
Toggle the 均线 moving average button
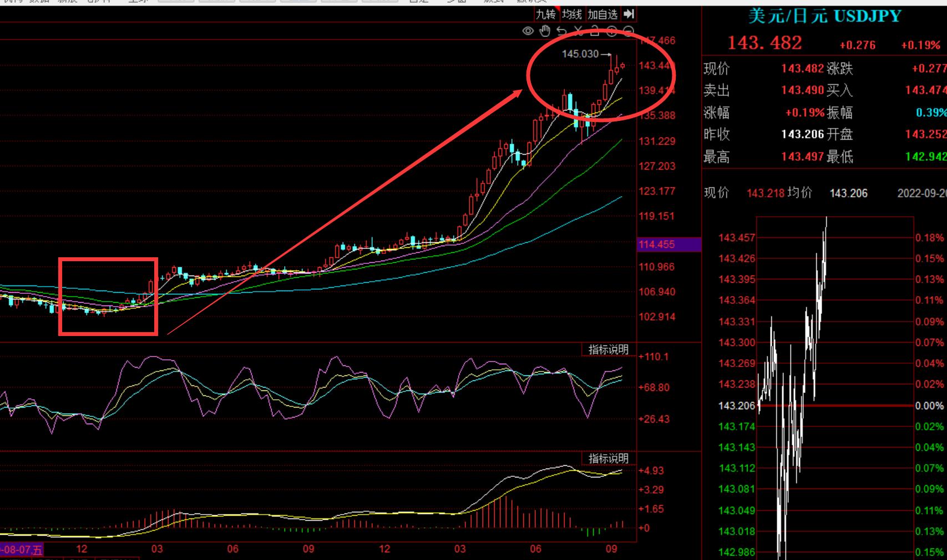(571, 14)
